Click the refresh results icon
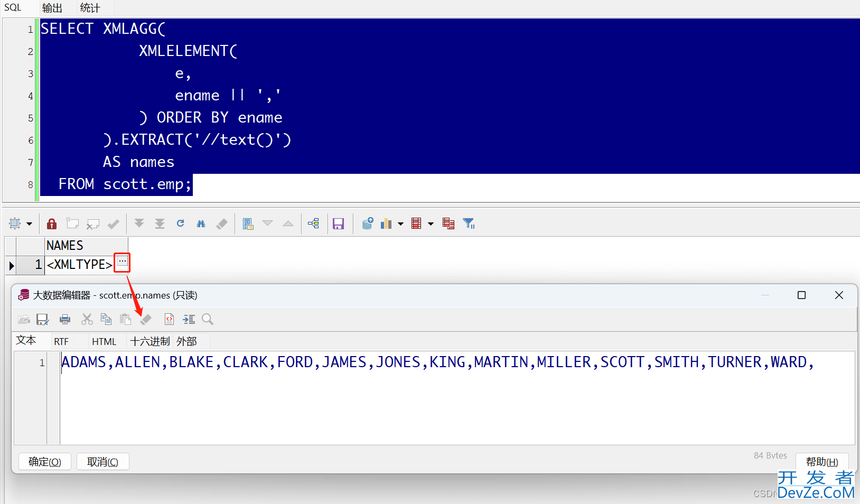Image resolution: width=860 pixels, height=504 pixels. (x=180, y=223)
